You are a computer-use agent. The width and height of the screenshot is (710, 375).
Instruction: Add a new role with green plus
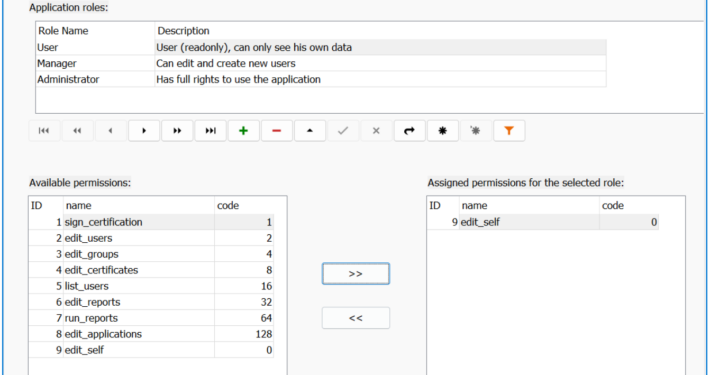pos(244,131)
